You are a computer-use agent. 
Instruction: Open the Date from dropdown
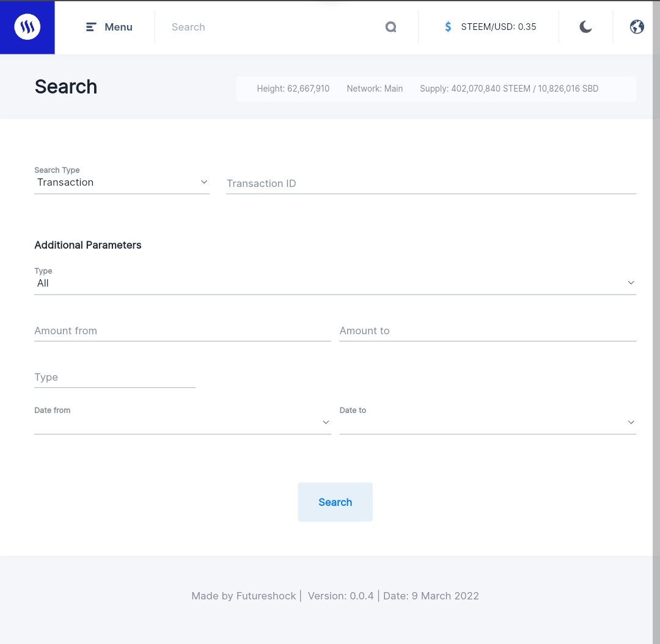click(182, 422)
